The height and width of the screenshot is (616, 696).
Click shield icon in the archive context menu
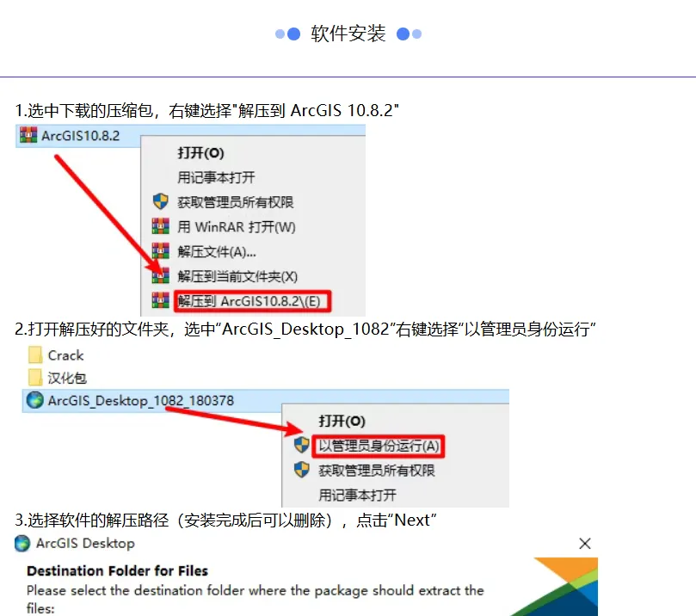coord(160,201)
